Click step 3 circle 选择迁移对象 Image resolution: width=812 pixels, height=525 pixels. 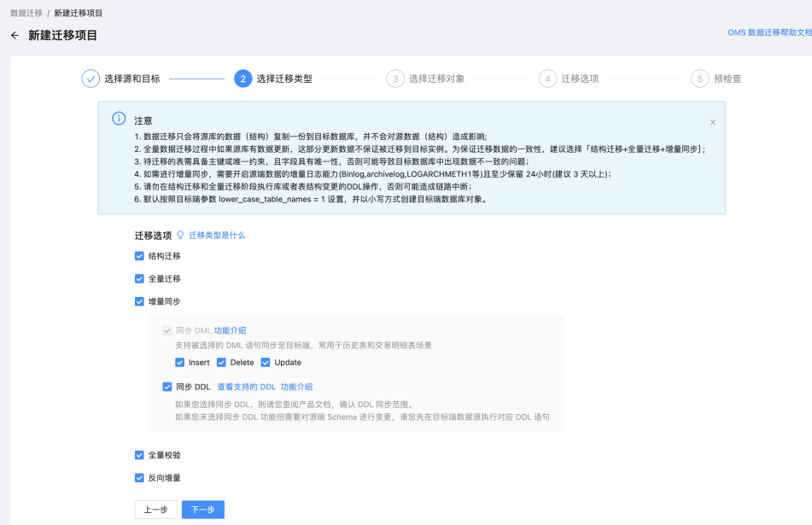click(x=395, y=79)
